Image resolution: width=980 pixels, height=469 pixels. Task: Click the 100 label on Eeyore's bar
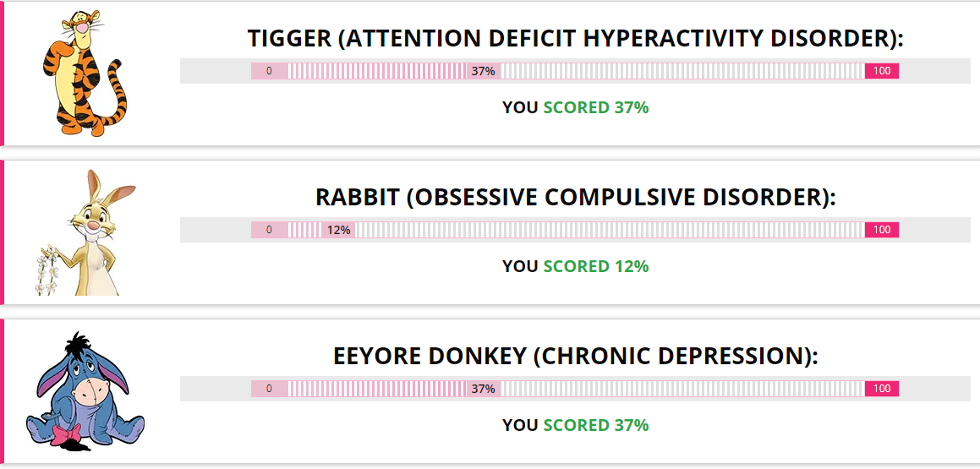tap(882, 389)
